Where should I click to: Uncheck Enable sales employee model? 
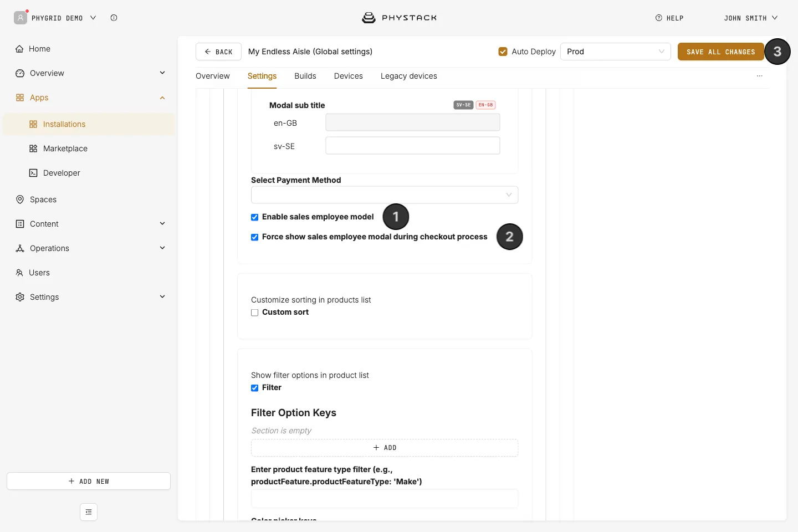pyautogui.click(x=255, y=217)
